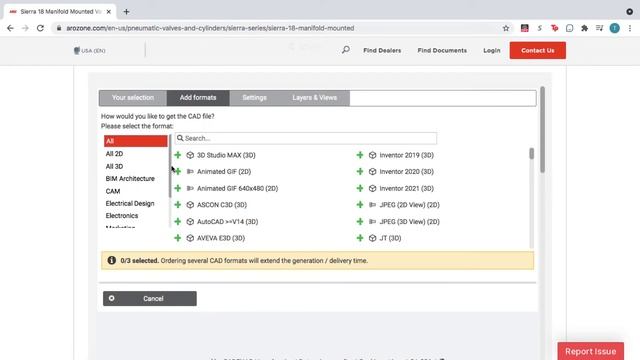Viewport: 640px width, 360px height.
Task: Add 3D Studio MAX format with plus icon
Action: point(178,155)
